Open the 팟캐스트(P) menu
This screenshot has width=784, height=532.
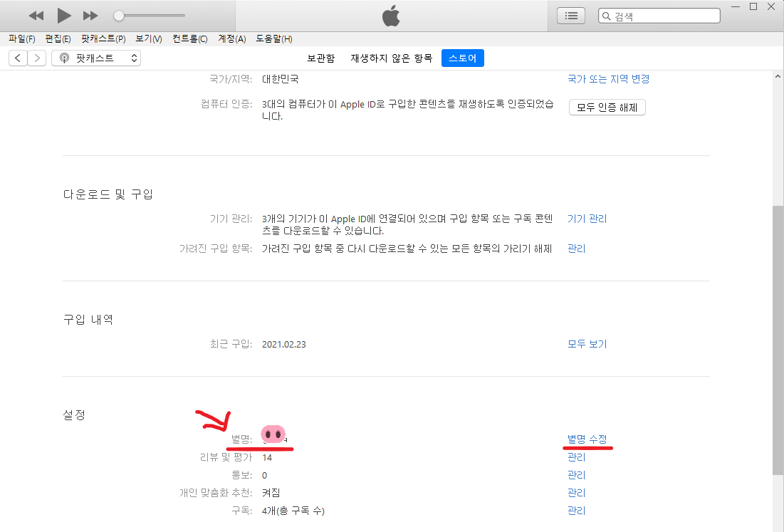tap(103, 39)
